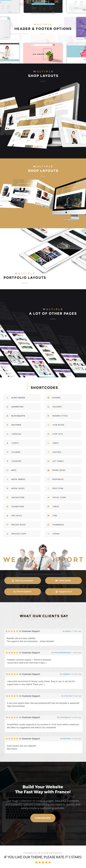Click the Lightbox shortcode icon
86x868 pixels.
(x=48, y=452)
